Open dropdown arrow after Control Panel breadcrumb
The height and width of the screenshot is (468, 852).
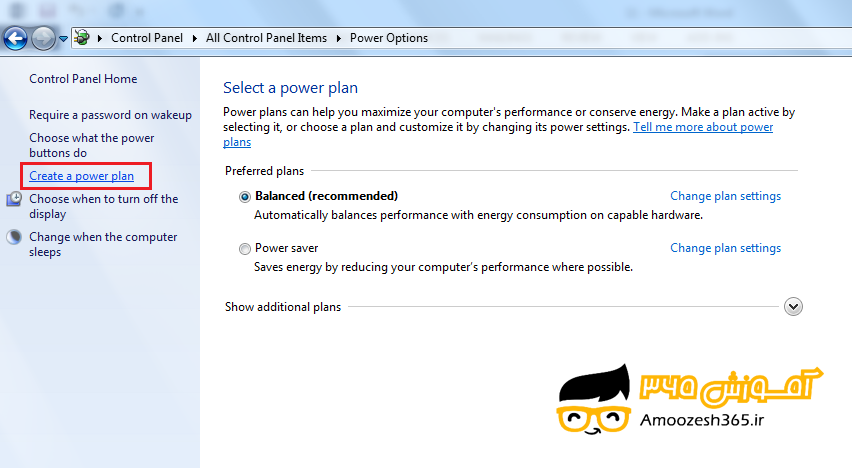coord(195,38)
